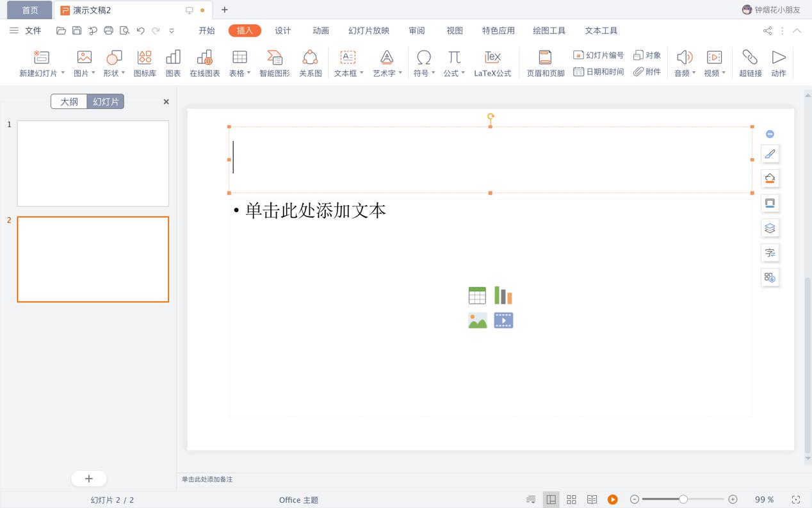Insert a video from the slide placeholder icon
Image resolution: width=812 pixels, height=508 pixels.
click(503, 320)
